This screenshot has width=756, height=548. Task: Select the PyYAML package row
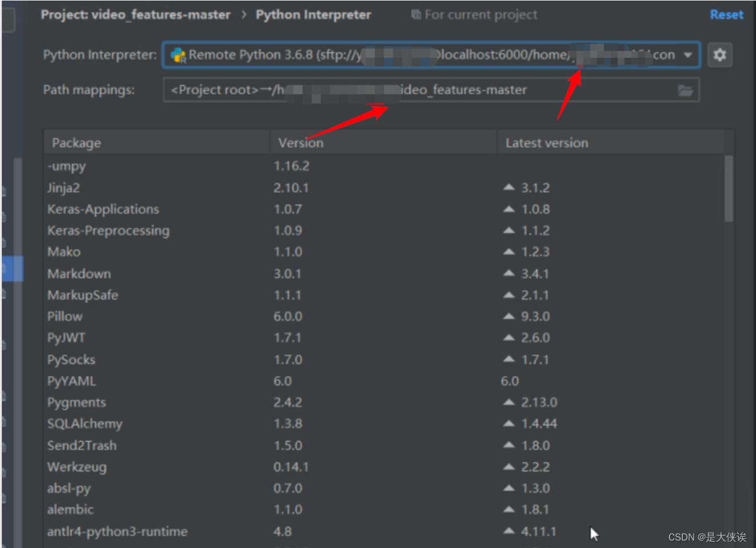point(384,381)
